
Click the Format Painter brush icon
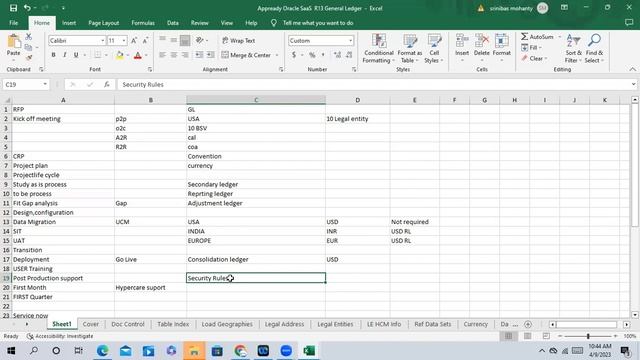pos(29,58)
